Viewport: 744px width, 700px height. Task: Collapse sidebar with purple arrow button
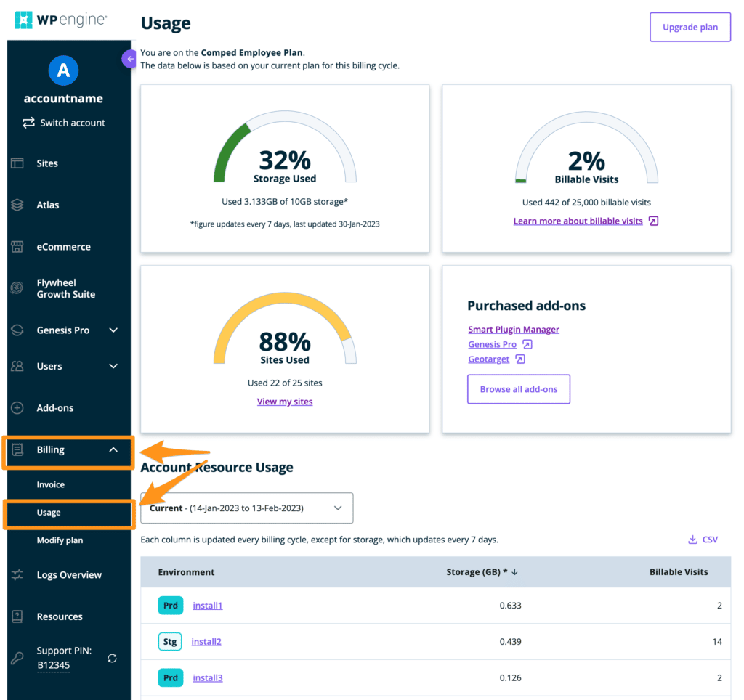(x=129, y=59)
